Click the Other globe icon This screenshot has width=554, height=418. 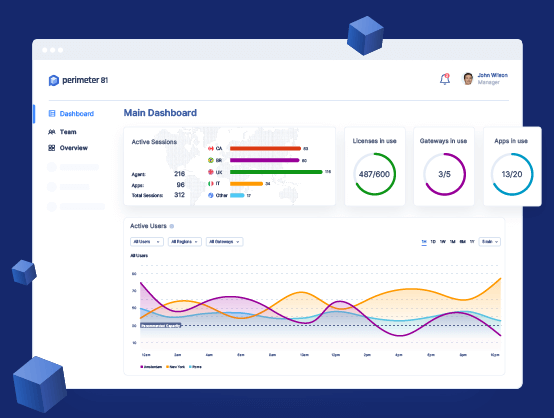(211, 195)
